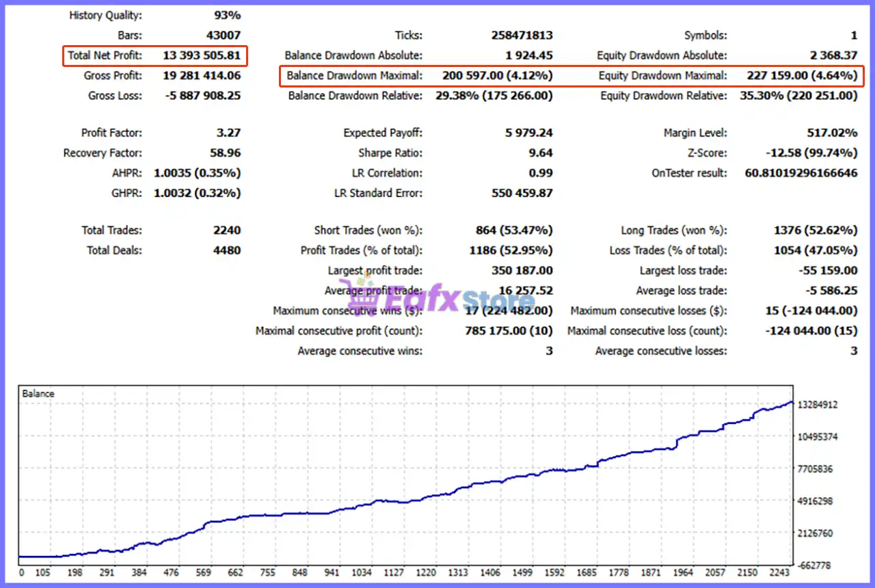Screen dimensions: 875x588
Task: Click the Gross Loss value -5 887 908.25
Action: coord(203,96)
